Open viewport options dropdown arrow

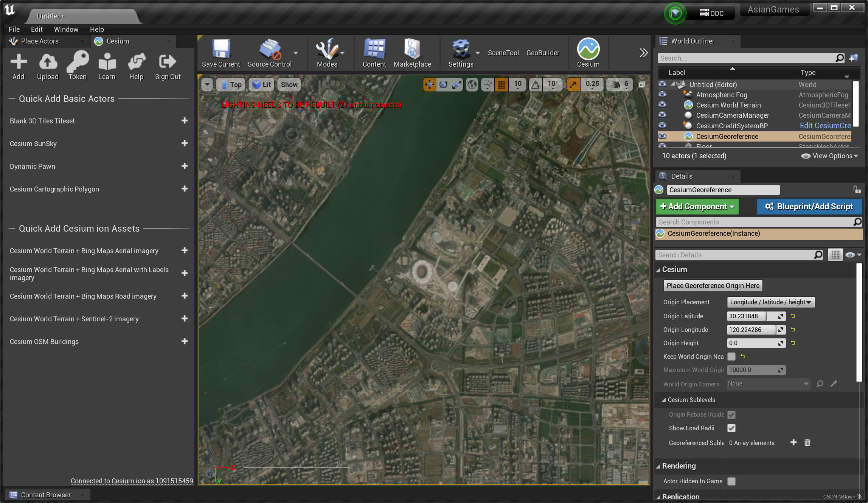pos(207,85)
